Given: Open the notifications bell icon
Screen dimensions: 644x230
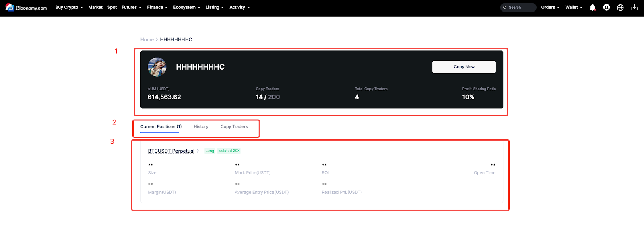Looking at the screenshot, I should pyautogui.click(x=592, y=8).
